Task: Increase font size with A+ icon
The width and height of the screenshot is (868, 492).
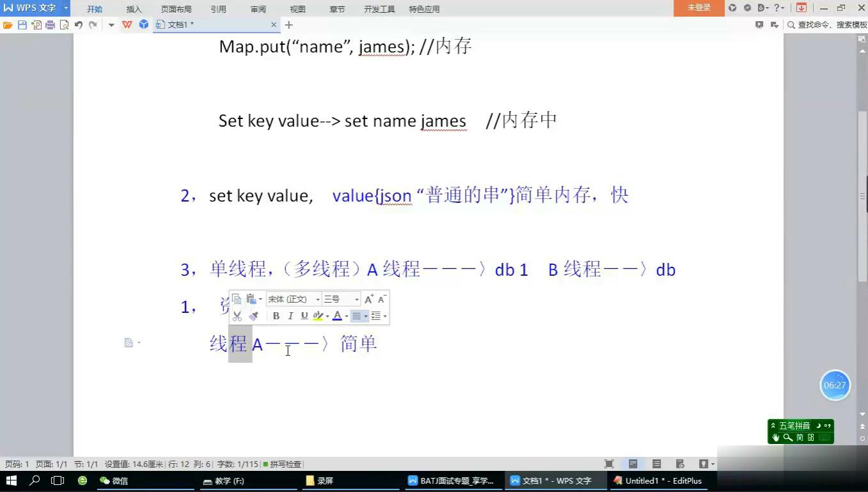Action: [x=369, y=299]
